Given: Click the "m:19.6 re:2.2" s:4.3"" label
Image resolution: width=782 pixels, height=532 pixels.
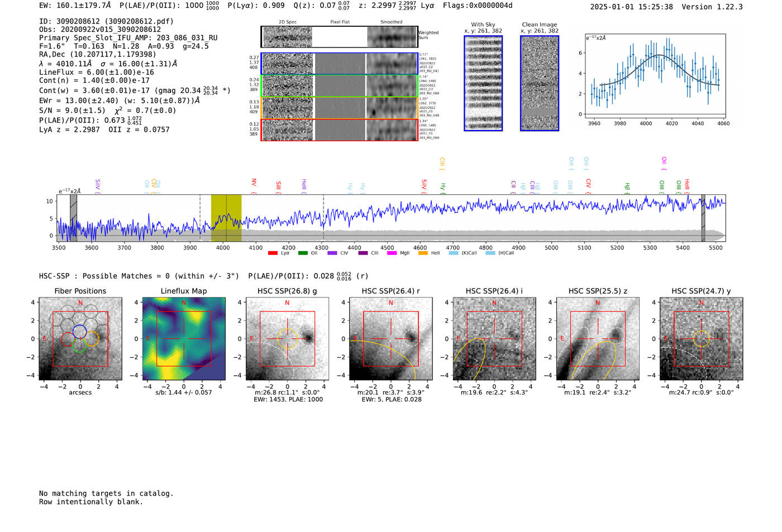Looking at the screenshot, I should click(494, 392).
